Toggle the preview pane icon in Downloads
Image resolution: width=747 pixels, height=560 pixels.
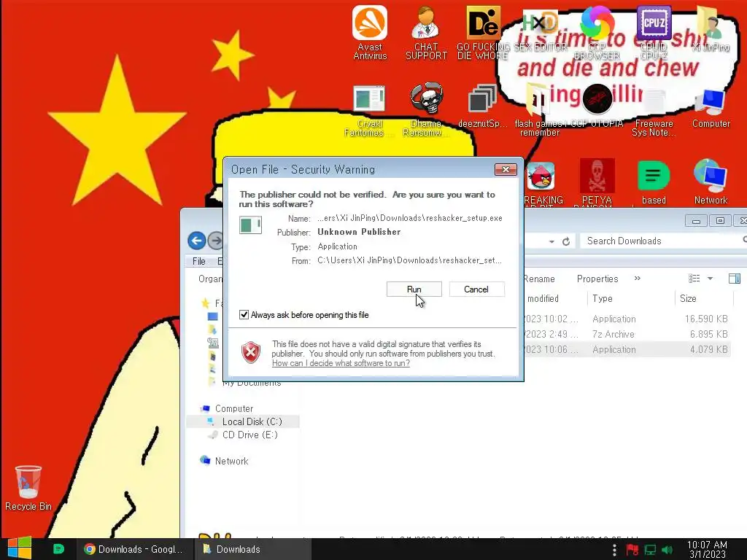pos(735,279)
